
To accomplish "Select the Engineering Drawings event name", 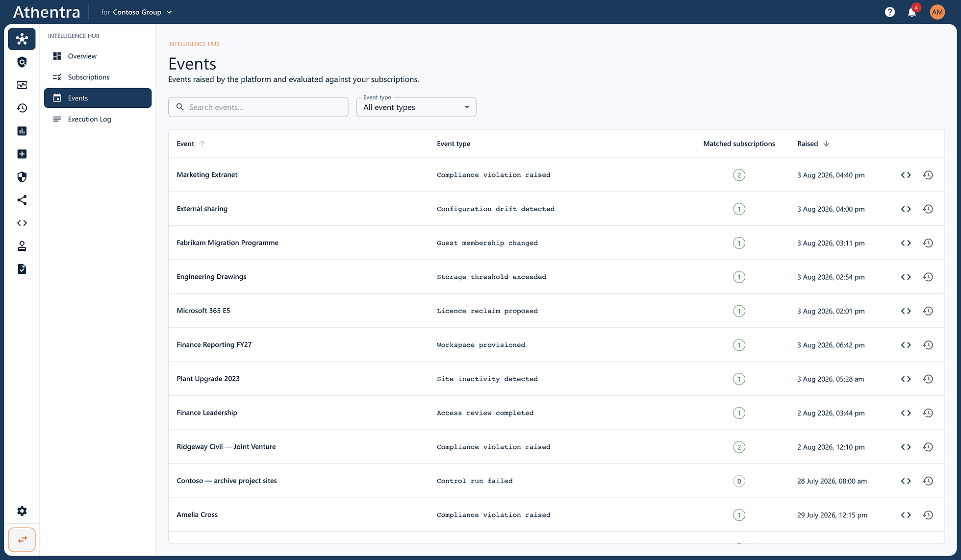I will [x=211, y=277].
